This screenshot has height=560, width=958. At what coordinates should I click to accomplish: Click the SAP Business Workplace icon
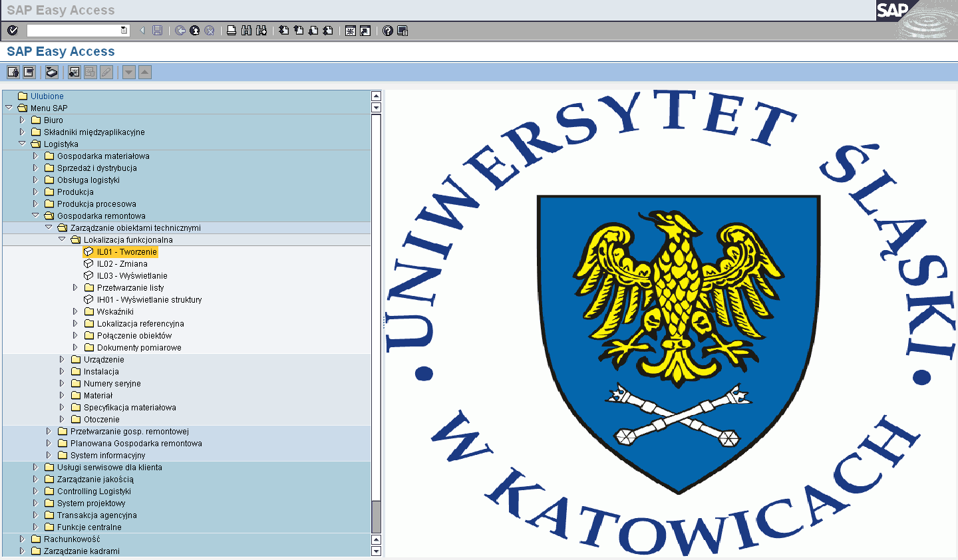pyautogui.click(x=51, y=72)
